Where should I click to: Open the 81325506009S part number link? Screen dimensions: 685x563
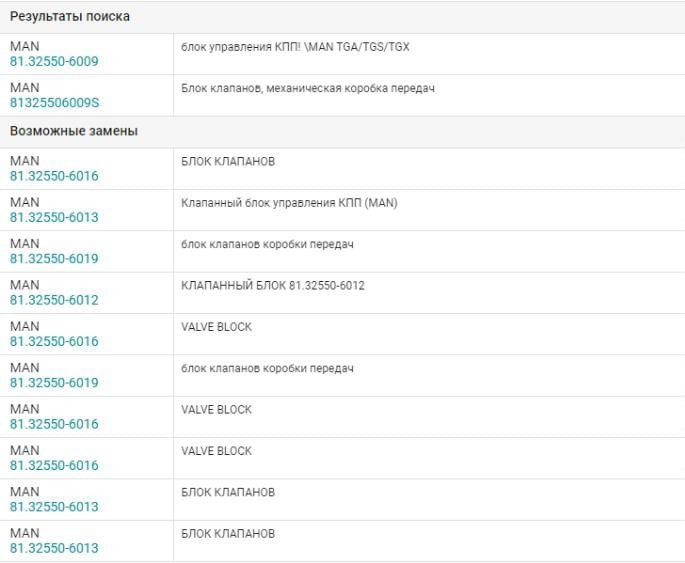point(54,103)
